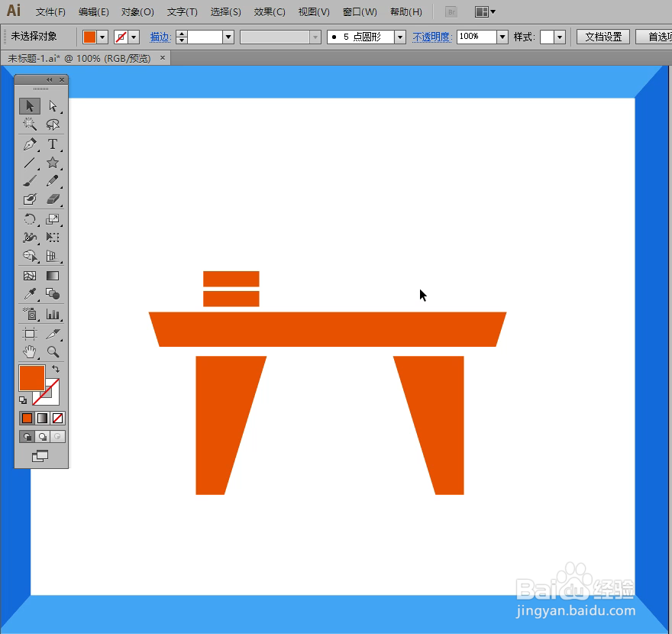
Task: Enable Draw Inside mode
Action: [57, 437]
